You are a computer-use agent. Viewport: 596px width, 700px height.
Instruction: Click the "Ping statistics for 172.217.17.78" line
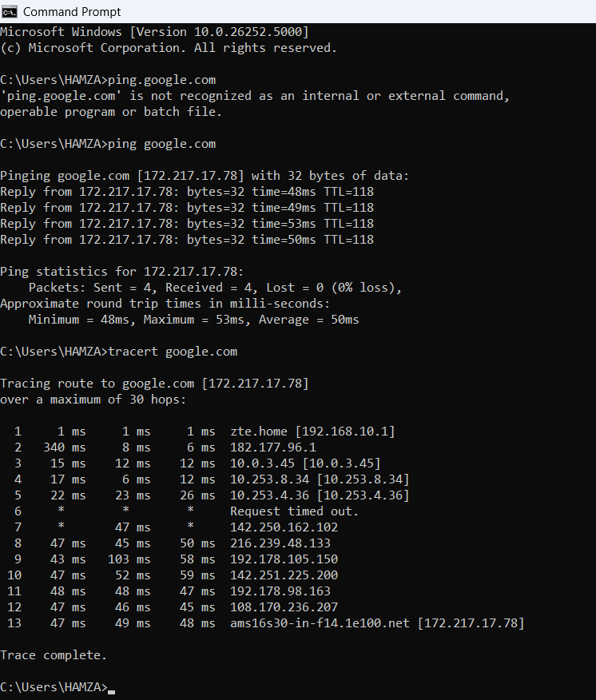click(121, 272)
